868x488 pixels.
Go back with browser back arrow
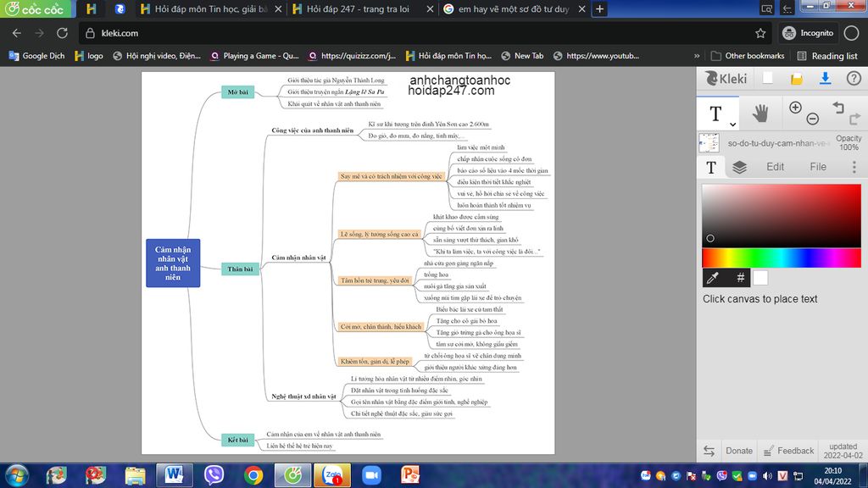[17, 33]
